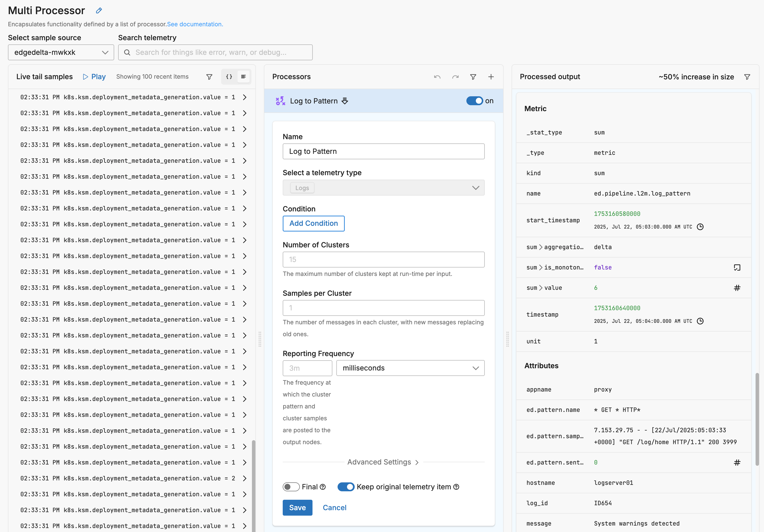This screenshot has width=764, height=532.
Task: Click the Number of Clusters field
Action: (383, 260)
